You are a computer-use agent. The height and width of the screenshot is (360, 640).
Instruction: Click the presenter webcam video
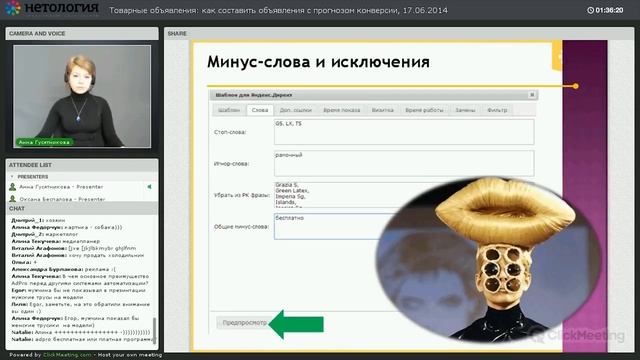82,96
